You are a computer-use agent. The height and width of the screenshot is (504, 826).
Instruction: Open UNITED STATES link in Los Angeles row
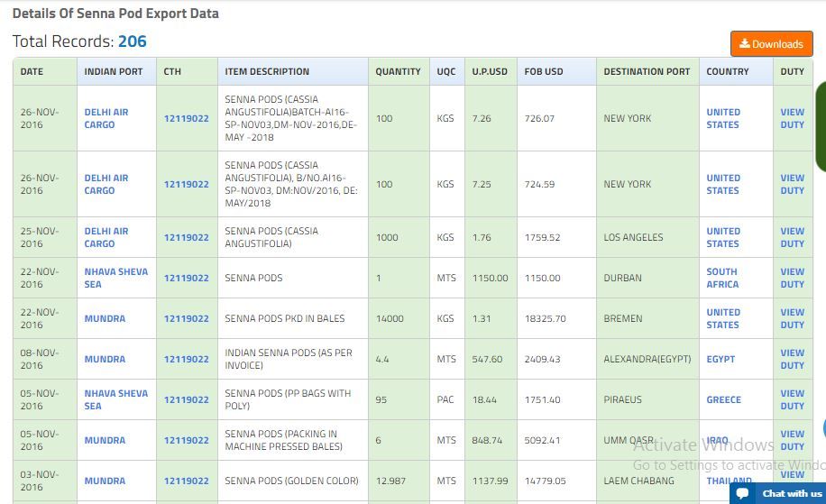(723, 237)
